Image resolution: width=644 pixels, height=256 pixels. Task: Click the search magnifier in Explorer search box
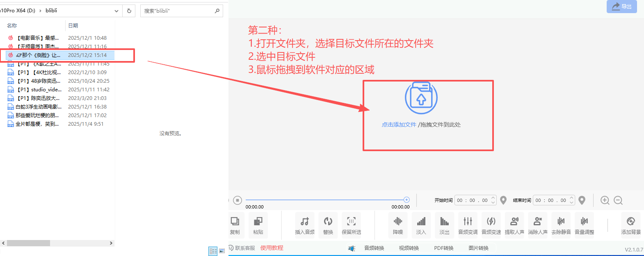[x=217, y=11]
